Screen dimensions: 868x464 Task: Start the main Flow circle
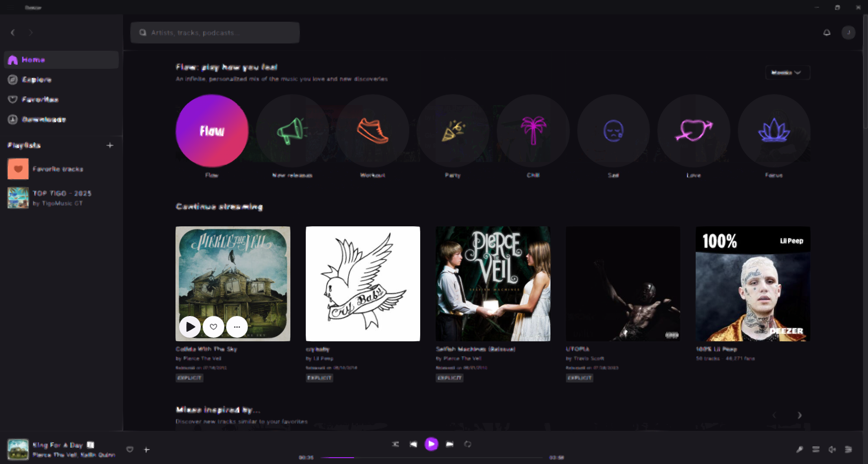coord(212,131)
